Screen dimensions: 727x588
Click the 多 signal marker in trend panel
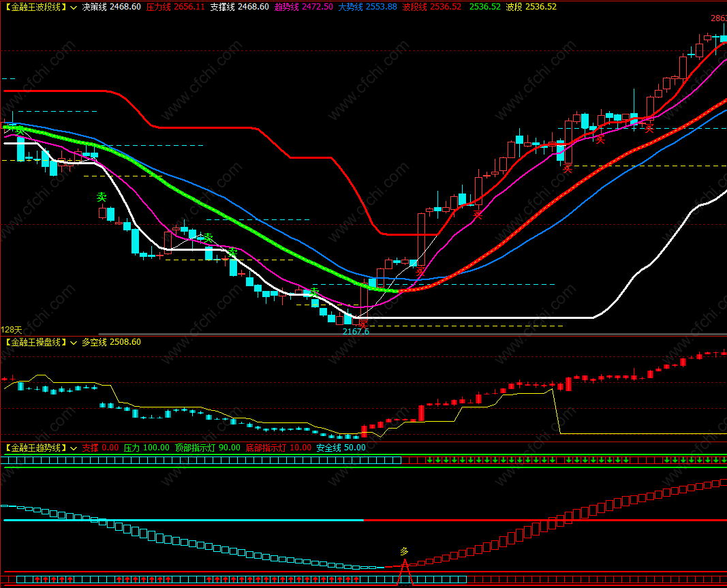tap(404, 551)
